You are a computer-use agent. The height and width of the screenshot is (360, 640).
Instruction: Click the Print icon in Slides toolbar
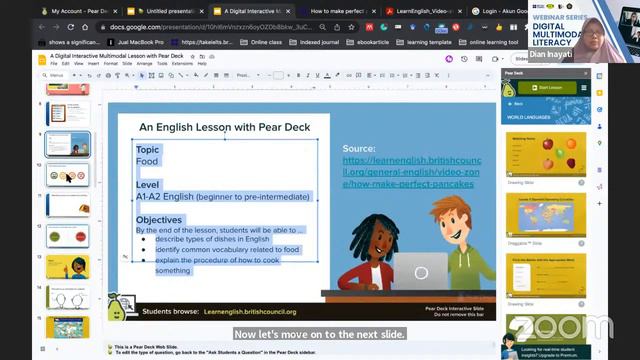click(x=108, y=76)
